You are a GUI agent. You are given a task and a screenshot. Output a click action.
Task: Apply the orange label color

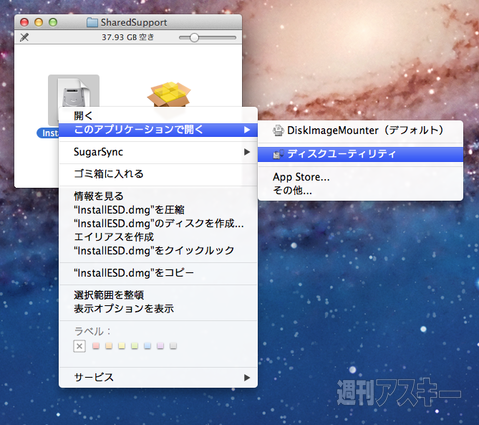(x=109, y=346)
